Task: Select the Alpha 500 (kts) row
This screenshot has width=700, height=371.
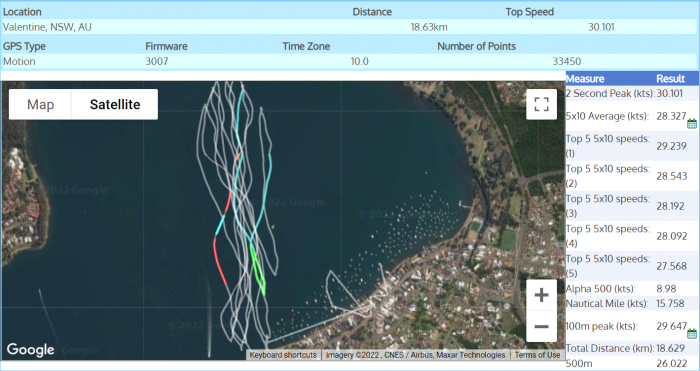Action: click(x=632, y=288)
